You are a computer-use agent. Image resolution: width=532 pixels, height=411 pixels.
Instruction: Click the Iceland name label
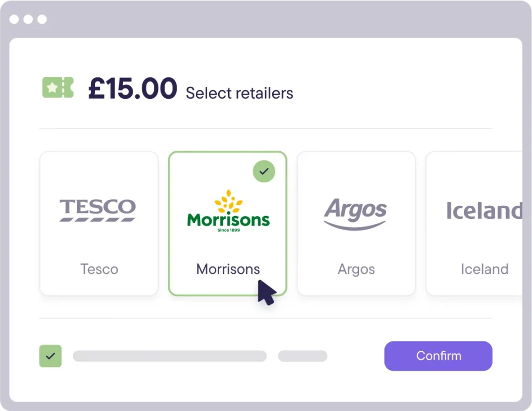[x=485, y=269]
